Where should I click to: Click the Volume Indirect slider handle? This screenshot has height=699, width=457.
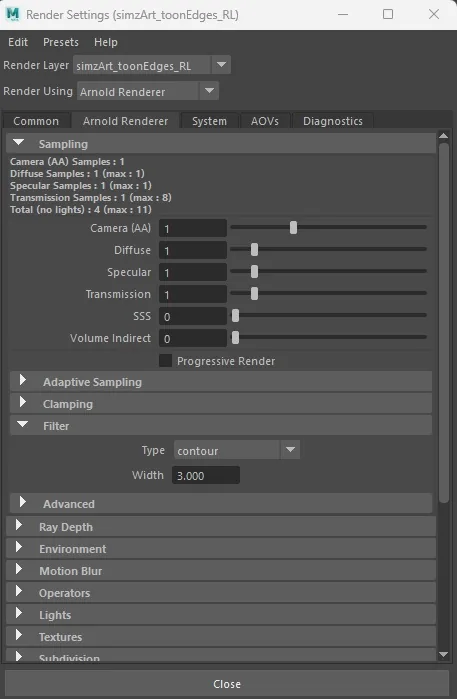click(235, 337)
